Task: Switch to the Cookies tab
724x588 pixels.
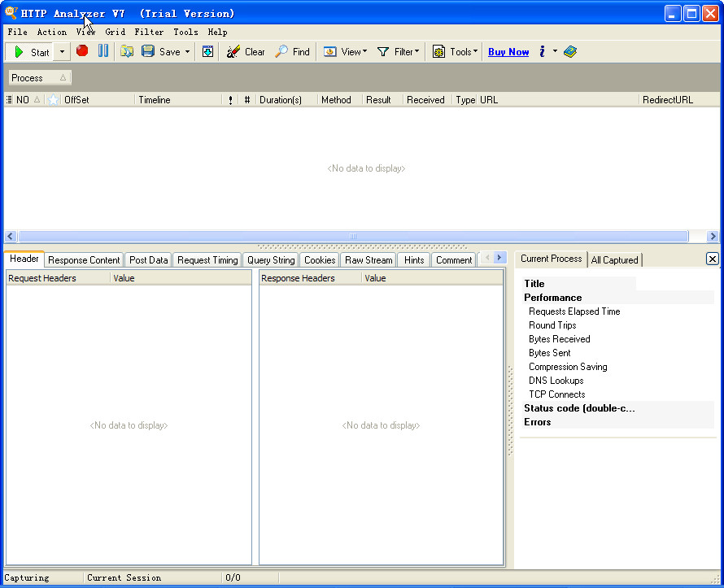Action: (320, 260)
